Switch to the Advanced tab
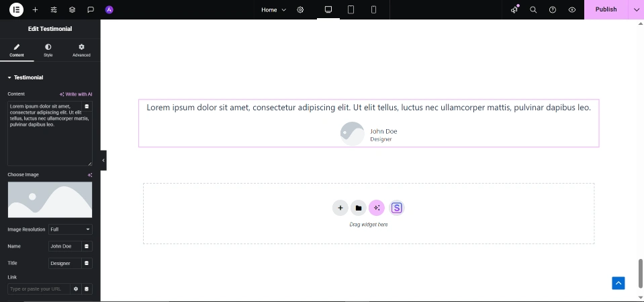This screenshot has height=302, width=644. coord(81,50)
